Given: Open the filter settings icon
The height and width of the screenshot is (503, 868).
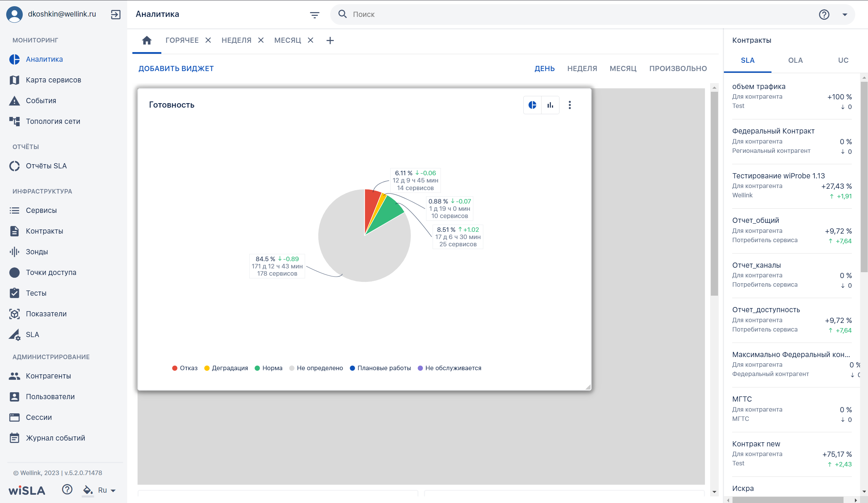Looking at the screenshot, I should coord(314,14).
